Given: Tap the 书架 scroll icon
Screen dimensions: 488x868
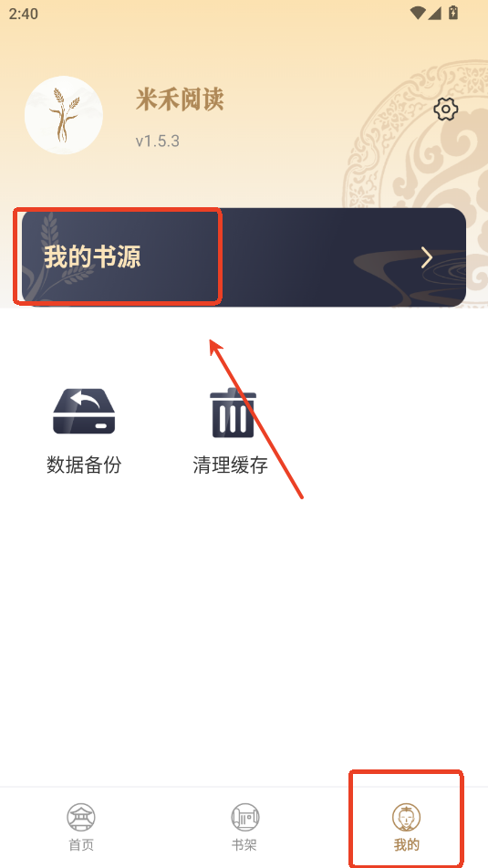Looking at the screenshot, I should coord(245,817).
